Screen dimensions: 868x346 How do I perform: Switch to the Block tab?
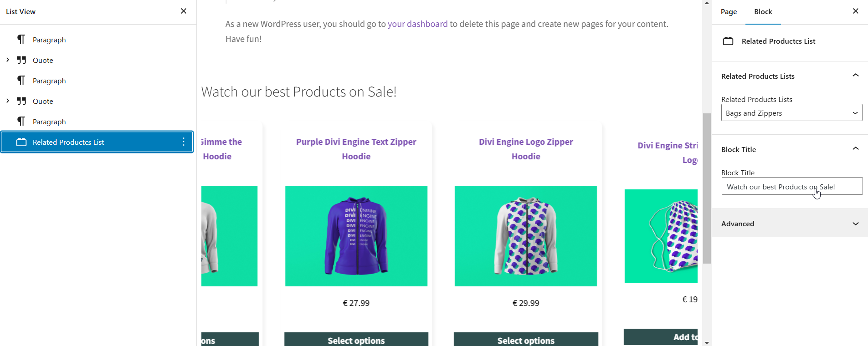(x=763, y=12)
